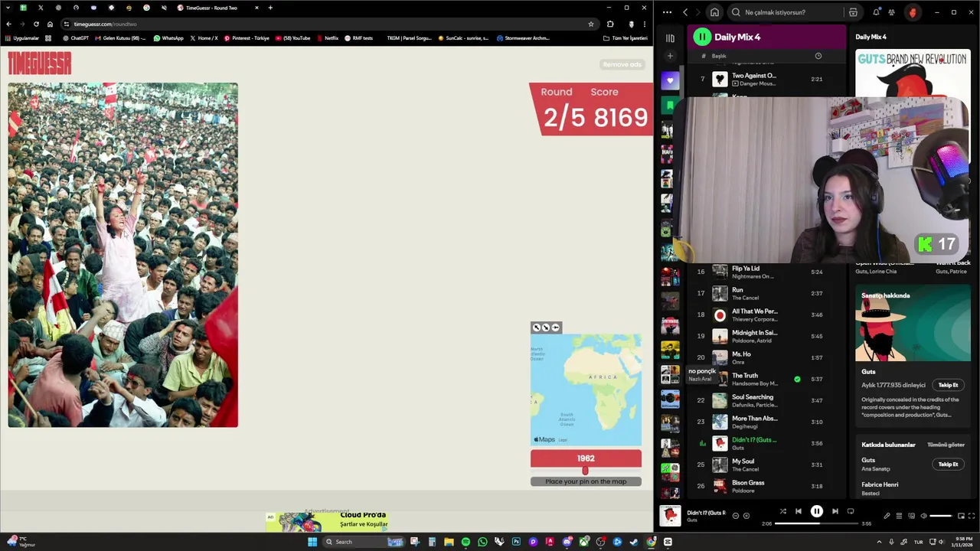The width and height of the screenshot is (980, 551).
Task: Remove the now playing track with the minus icon
Action: click(x=736, y=516)
